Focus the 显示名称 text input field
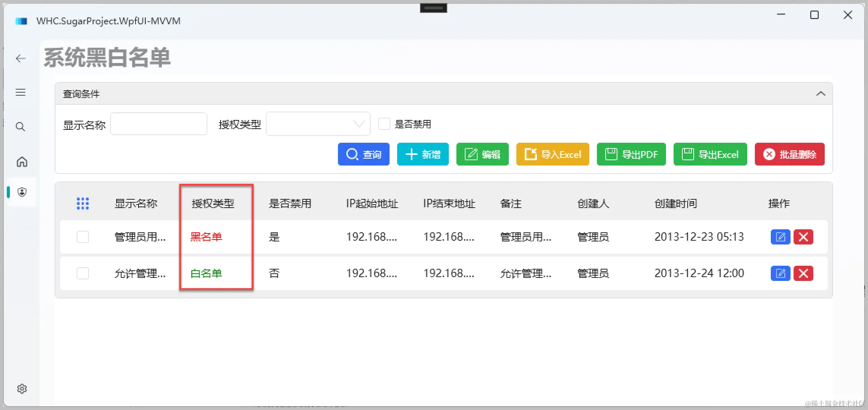 point(159,124)
